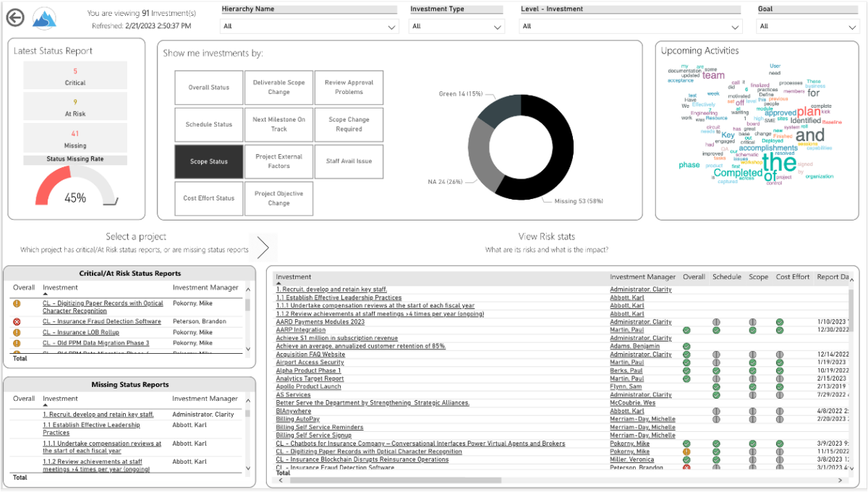This screenshot has height=492, width=868.
Task: Deselect the active Scope Status tile
Action: click(208, 161)
